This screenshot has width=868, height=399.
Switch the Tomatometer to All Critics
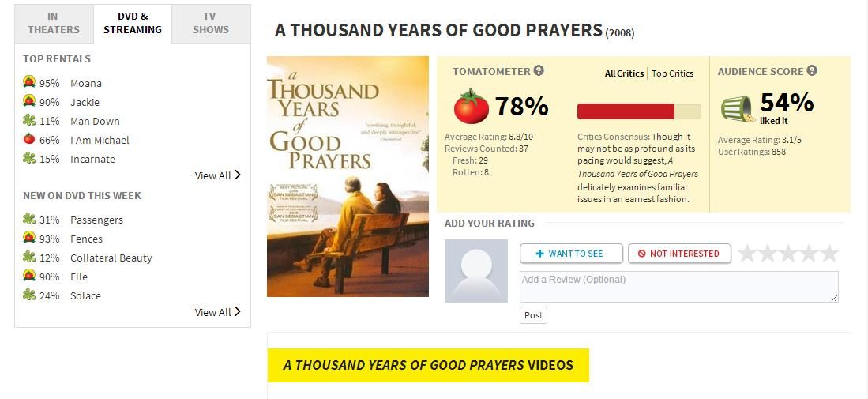624,73
